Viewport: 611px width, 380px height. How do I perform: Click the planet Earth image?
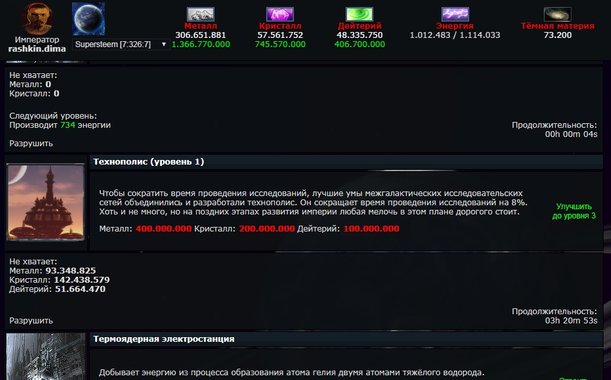pyautogui.click(x=88, y=19)
